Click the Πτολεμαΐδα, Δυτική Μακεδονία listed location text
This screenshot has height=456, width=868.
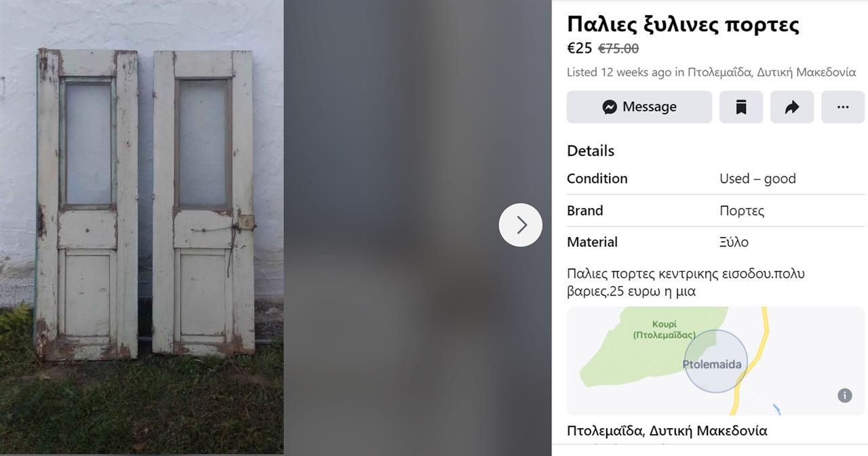[772, 72]
